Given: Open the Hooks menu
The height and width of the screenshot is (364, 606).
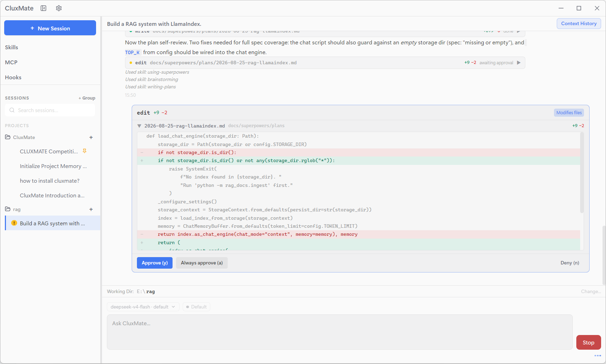Looking at the screenshot, I should point(13,78).
